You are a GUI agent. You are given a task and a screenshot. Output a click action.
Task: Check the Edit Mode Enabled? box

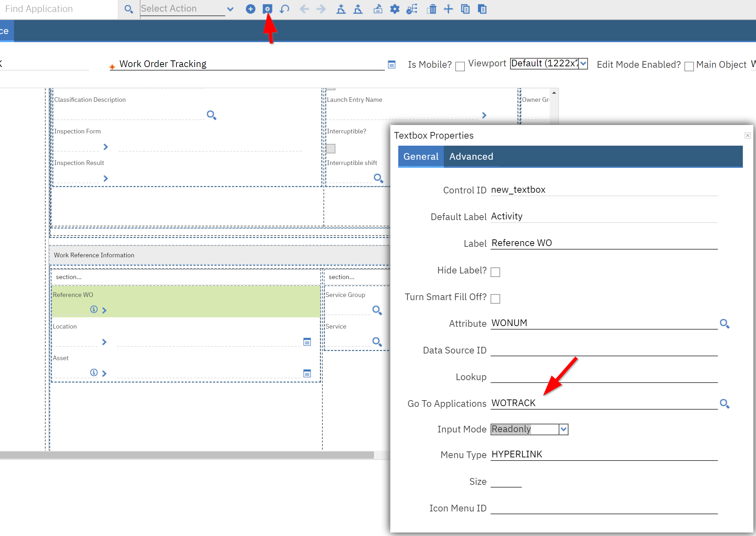(689, 66)
